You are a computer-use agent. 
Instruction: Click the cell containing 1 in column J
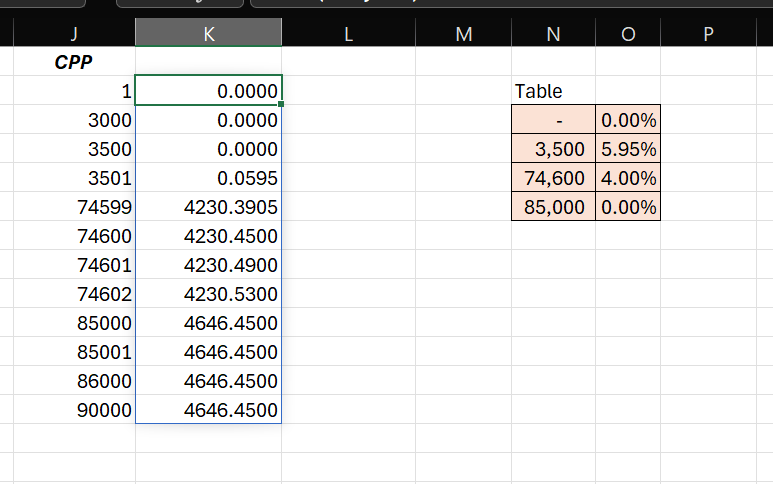(x=74, y=91)
